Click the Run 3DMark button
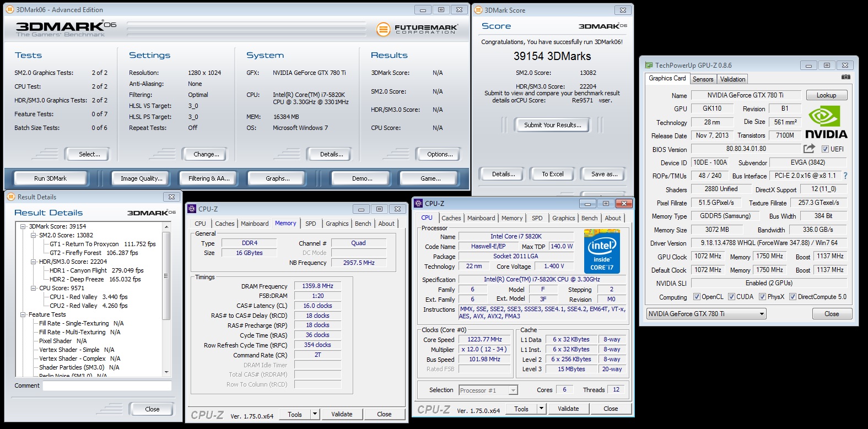This screenshot has height=429, width=868. 50,178
